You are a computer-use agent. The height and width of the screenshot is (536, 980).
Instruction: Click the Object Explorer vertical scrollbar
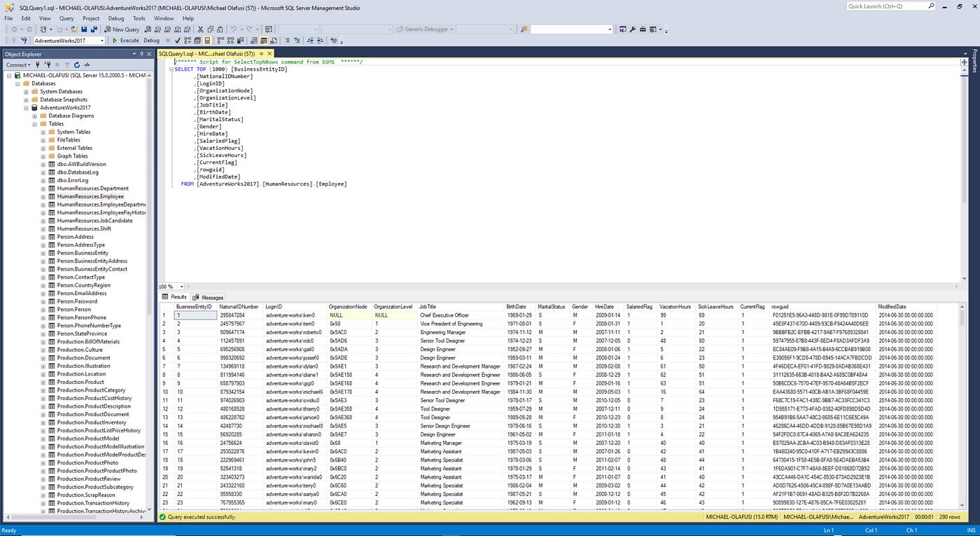coord(150,294)
